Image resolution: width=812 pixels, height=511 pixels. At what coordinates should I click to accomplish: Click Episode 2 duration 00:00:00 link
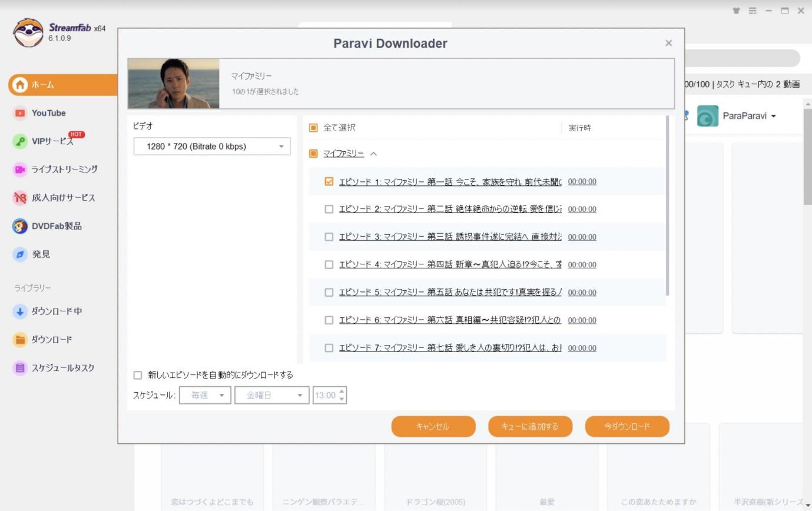tap(582, 209)
